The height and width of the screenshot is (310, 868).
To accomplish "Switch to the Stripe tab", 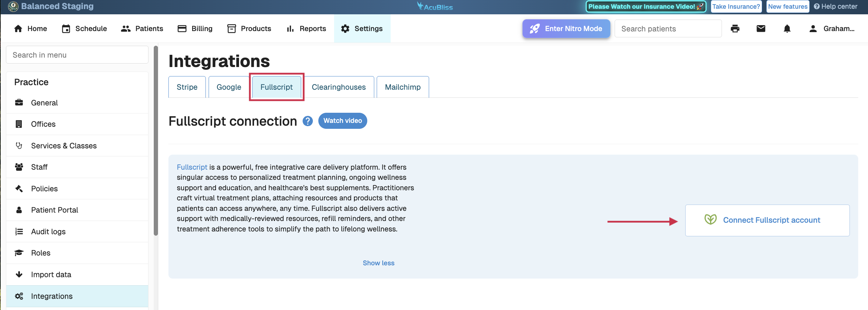I will [x=187, y=87].
